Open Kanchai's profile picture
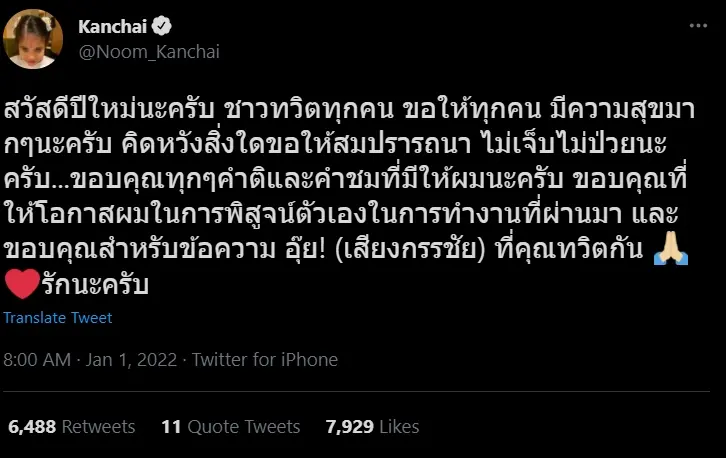 pyautogui.click(x=34, y=40)
